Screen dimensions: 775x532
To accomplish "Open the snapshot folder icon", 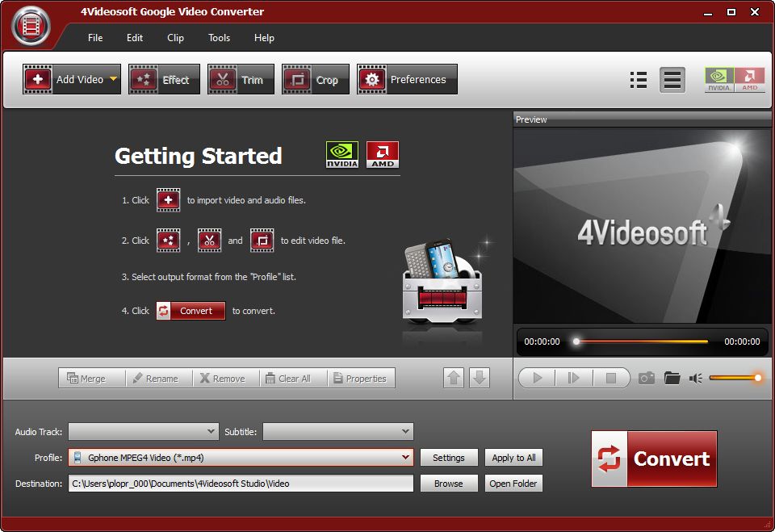I will [674, 377].
